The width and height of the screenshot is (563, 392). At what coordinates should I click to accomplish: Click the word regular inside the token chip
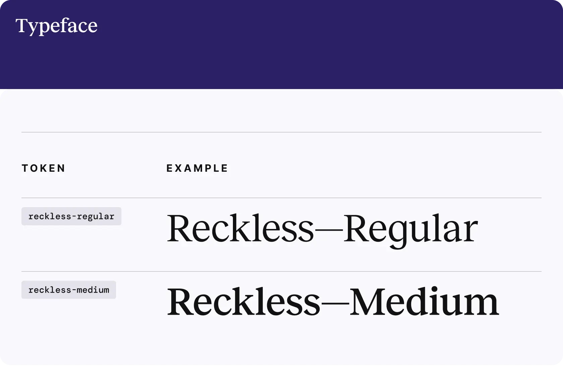96,217
